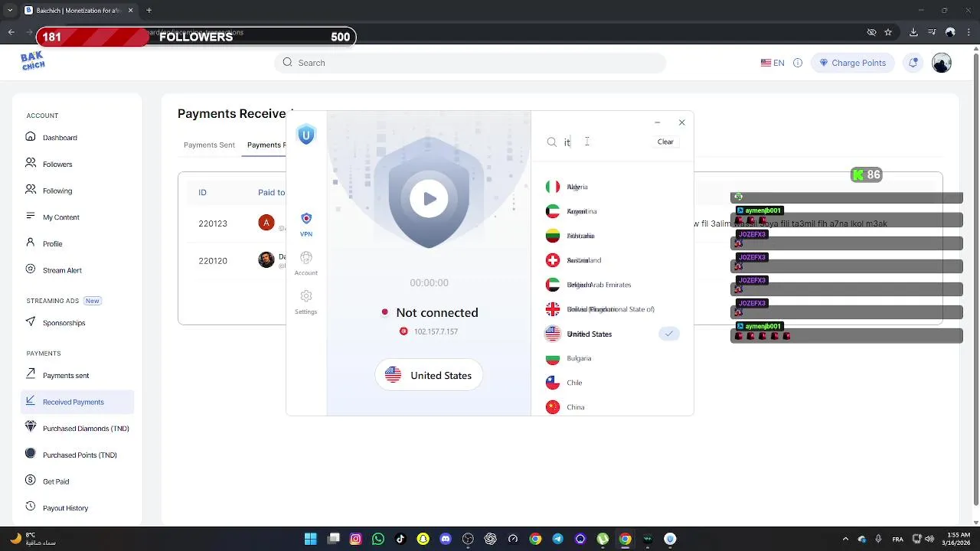Click the Bakchich logo
The image size is (980, 551).
(x=32, y=61)
